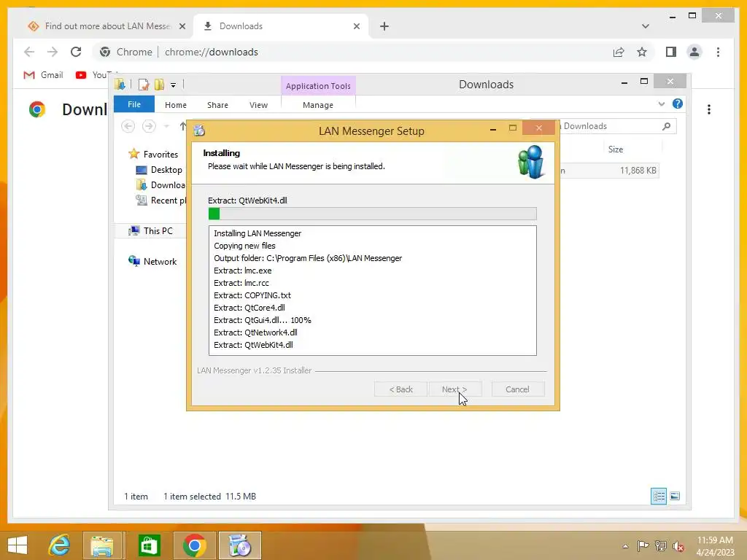The width and height of the screenshot is (747, 560).
Task: Select Desktop under Favorites
Action: point(158,169)
